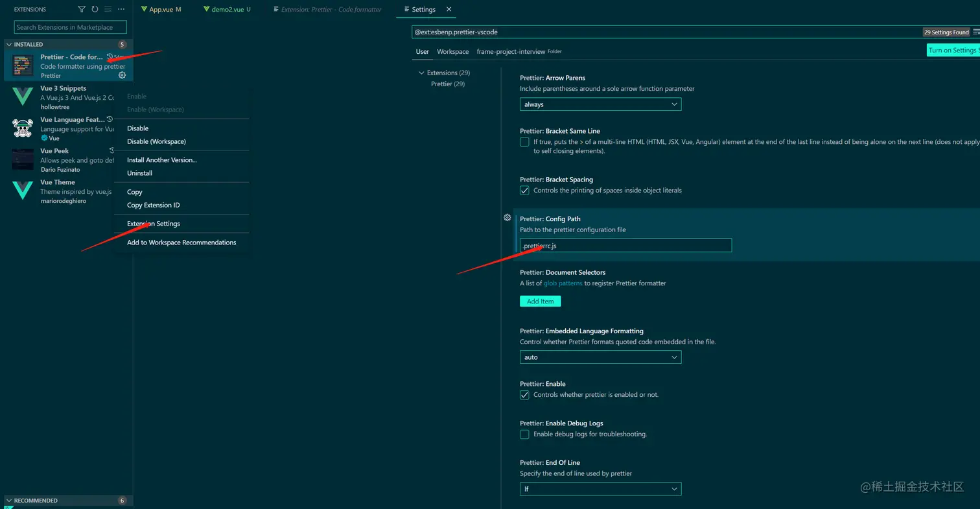The image size is (980, 509).
Task: Click the 'Prettier: Config Path' setting title
Action: [x=550, y=219]
